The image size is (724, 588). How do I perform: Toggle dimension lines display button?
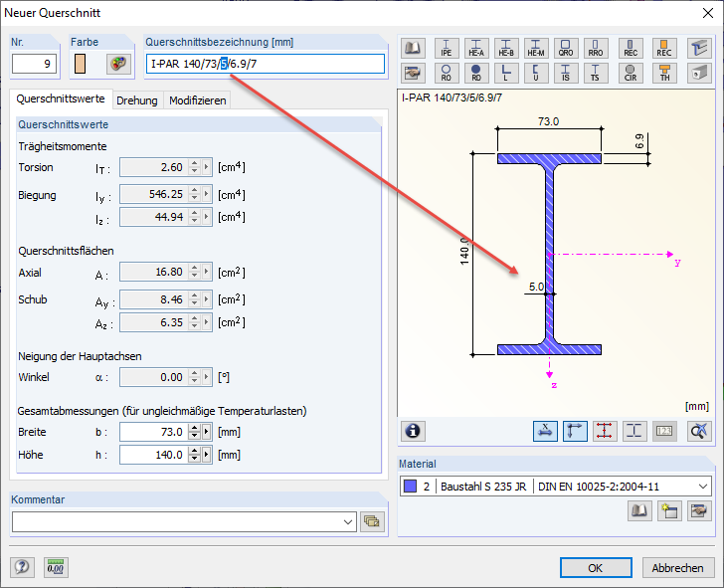[575, 431]
